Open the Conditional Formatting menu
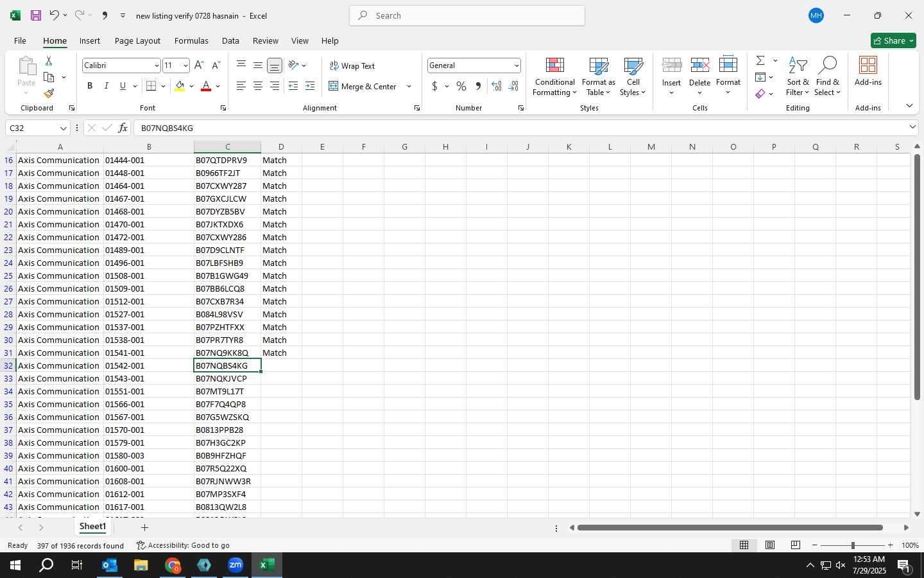The image size is (924, 578). pos(555,77)
